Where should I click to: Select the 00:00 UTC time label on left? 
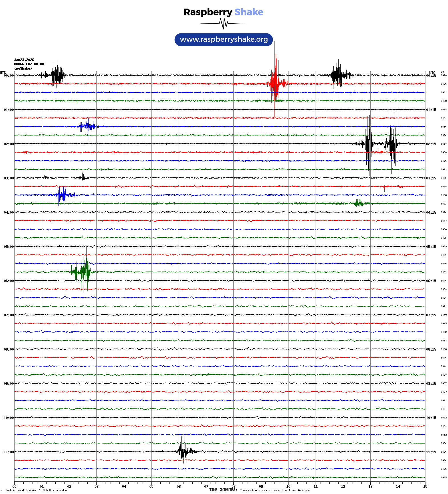pos(9,76)
